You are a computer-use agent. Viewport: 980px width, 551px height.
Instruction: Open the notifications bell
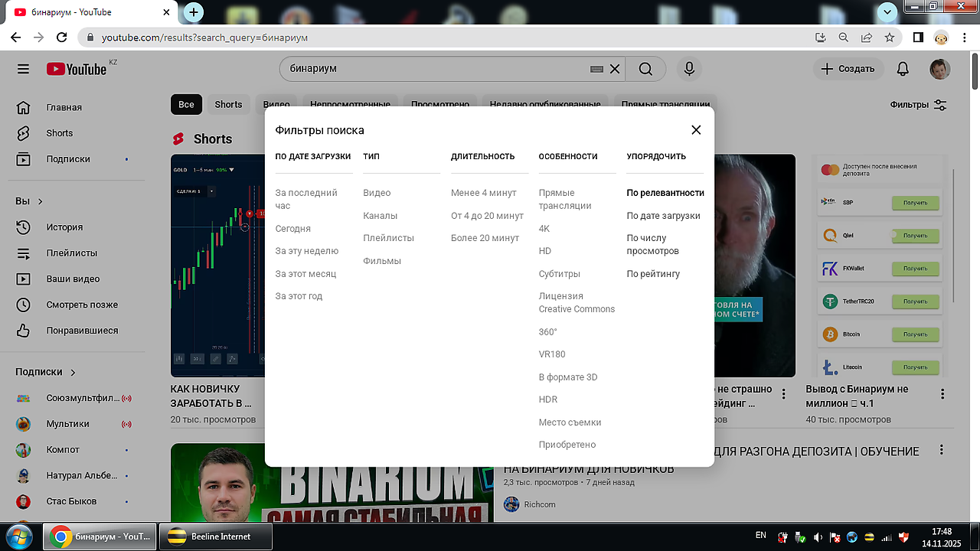[x=903, y=69]
